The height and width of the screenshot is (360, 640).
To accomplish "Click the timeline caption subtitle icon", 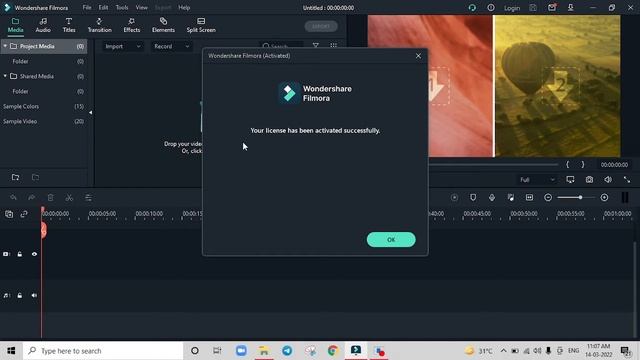I will point(529,198).
